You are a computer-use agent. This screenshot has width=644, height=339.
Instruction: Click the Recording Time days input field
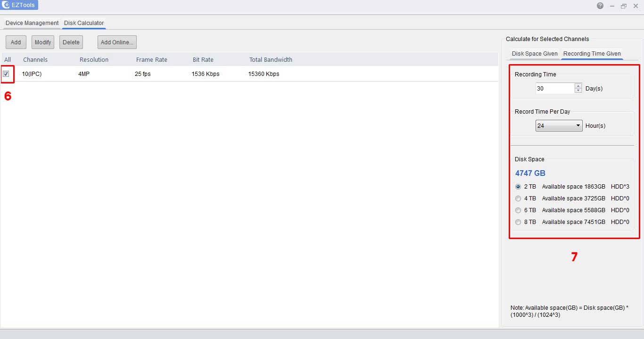pyautogui.click(x=554, y=88)
